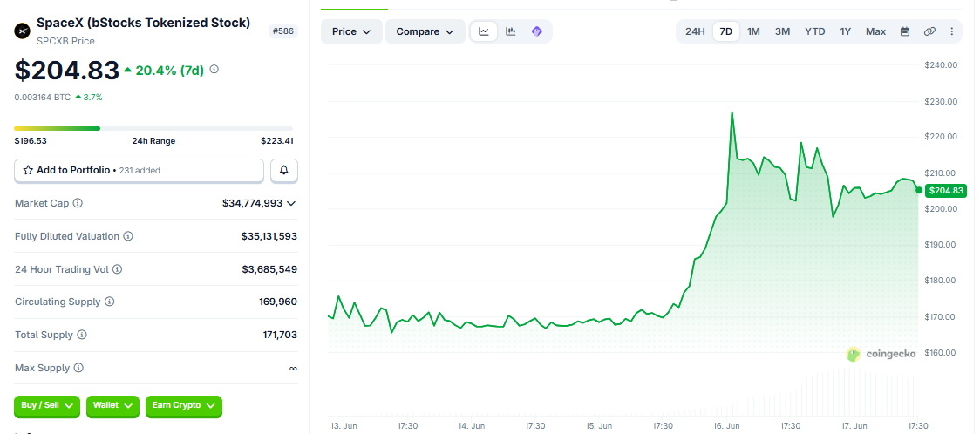Click the $3,685,549 trading volume figure
This screenshot has height=434, width=980.
click(269, 270)
